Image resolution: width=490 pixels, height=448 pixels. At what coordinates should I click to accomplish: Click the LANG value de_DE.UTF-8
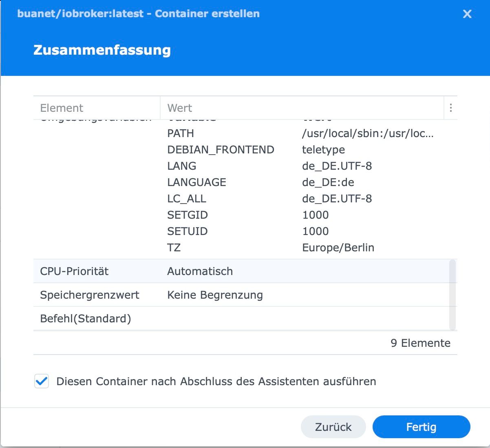(337, 166)
